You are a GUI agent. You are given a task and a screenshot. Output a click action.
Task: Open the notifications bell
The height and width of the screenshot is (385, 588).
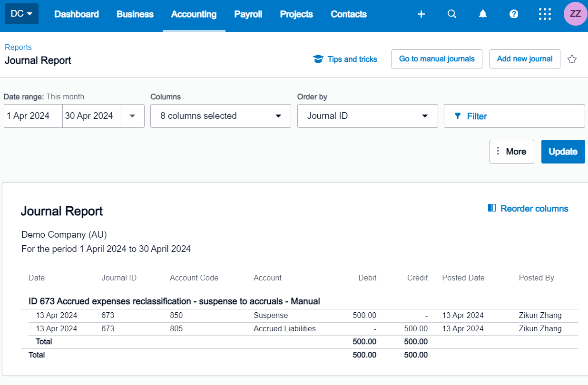[x=483, y=14]
